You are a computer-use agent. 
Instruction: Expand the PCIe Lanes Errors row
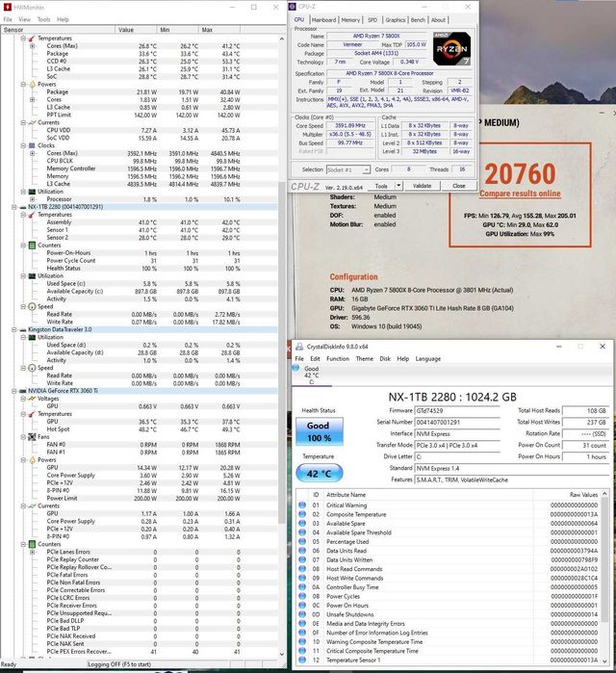point(32,552)
